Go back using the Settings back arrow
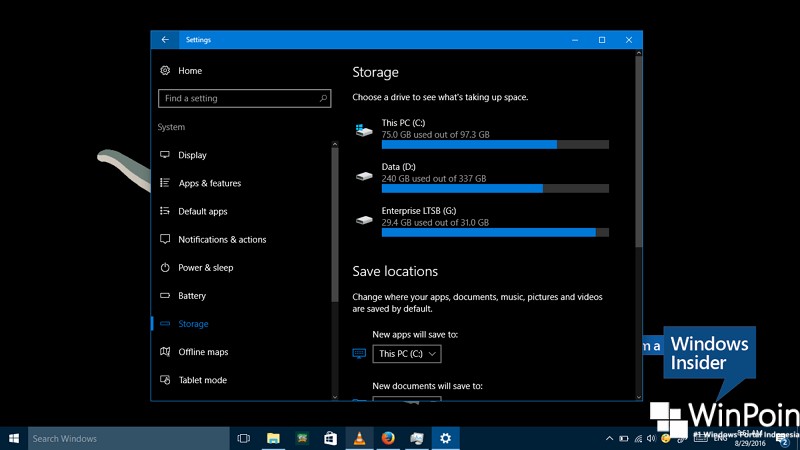The image size is (800, 450). point(165,40)
